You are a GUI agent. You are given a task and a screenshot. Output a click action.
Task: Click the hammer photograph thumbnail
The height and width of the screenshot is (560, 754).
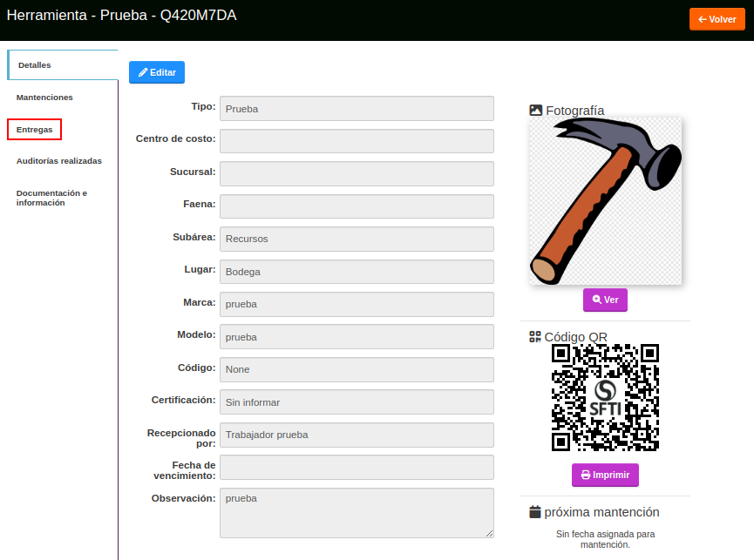pyautogui.click(x=605, y=200)
